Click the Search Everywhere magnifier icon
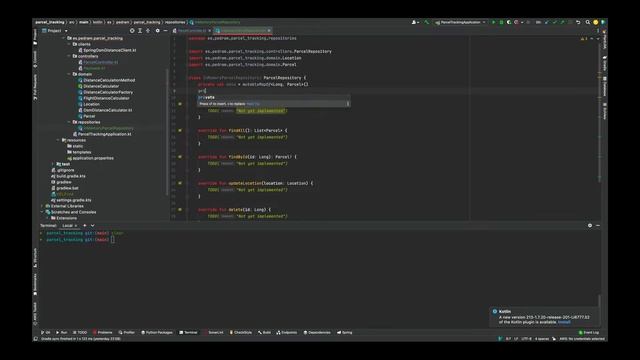Screen dimensions: 640x360 click(588, 22)
